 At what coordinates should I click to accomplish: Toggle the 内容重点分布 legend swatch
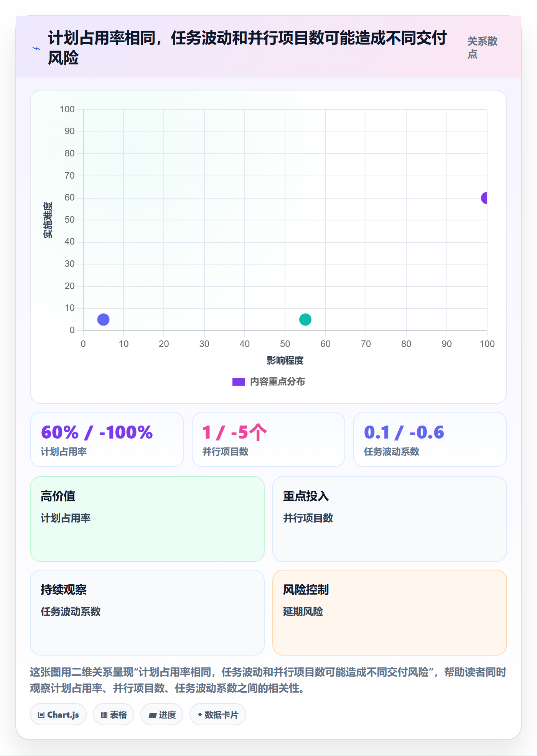pos(238,382)
